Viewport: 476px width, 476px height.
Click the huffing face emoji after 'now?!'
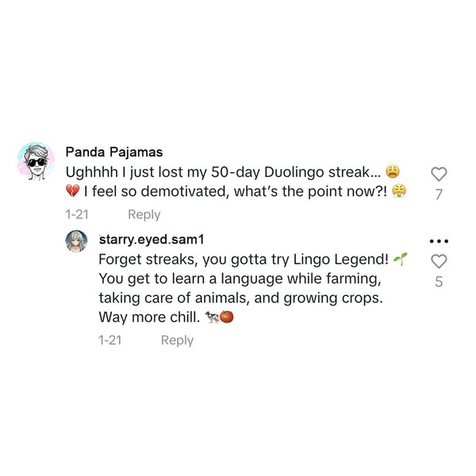point(398,191)
